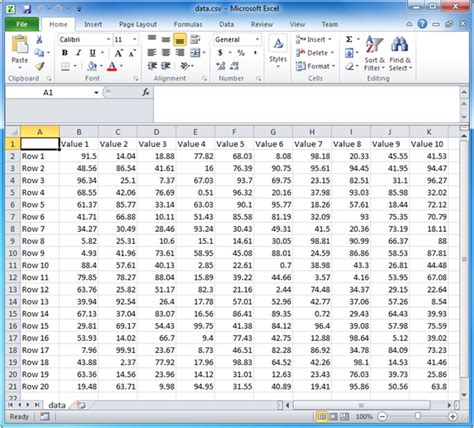Image resolution: width=474 pixels, height=428 pixels.
Task: Click the green File button
Action: click(22, 24)
